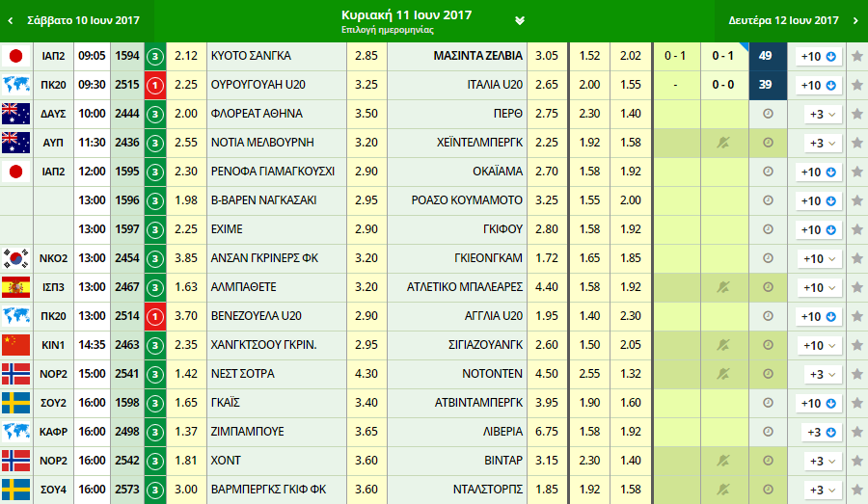Mute notifications for Νότια Μελβούρνη match
The height and width of the screenshot is (504, 868).
click(x=722, y=143)
